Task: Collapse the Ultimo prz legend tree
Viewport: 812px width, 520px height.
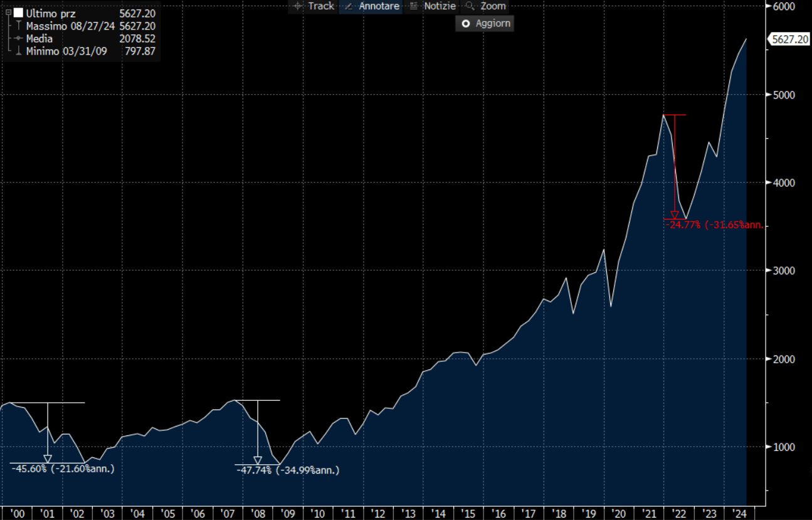Action: click(x=8, y=13)
